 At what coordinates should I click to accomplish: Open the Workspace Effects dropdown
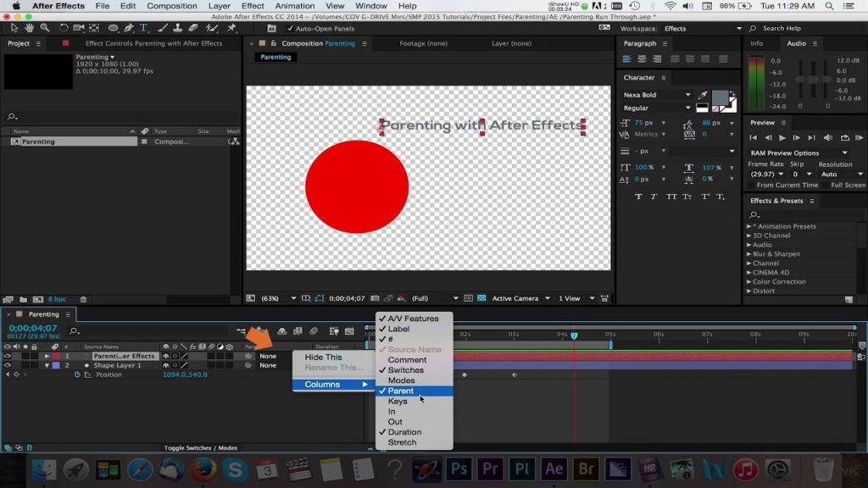703,28
